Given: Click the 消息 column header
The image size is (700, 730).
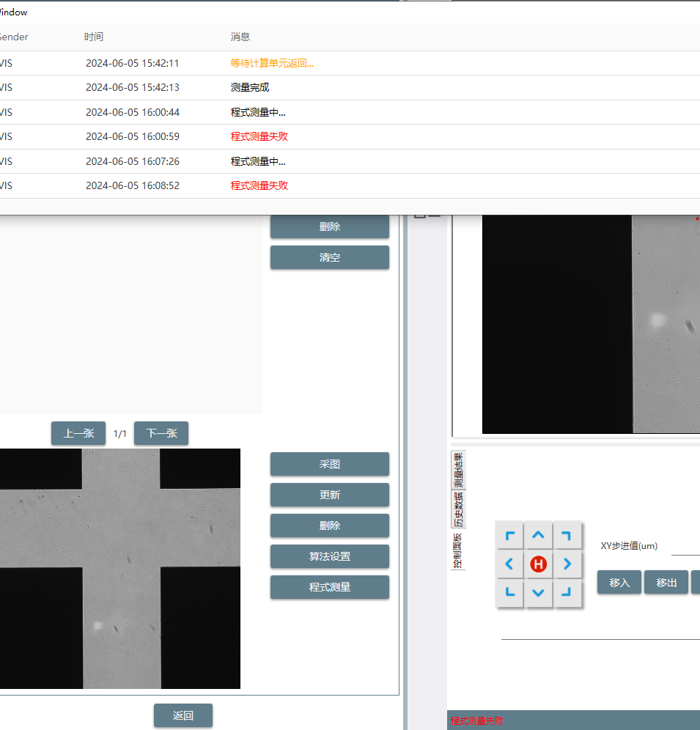Looking at the screenshot, I should coord(240,37).
